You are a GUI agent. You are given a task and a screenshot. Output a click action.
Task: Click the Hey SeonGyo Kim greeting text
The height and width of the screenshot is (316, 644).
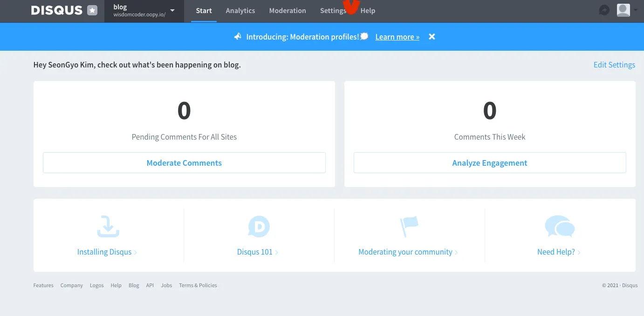click(x=137, y=65)
